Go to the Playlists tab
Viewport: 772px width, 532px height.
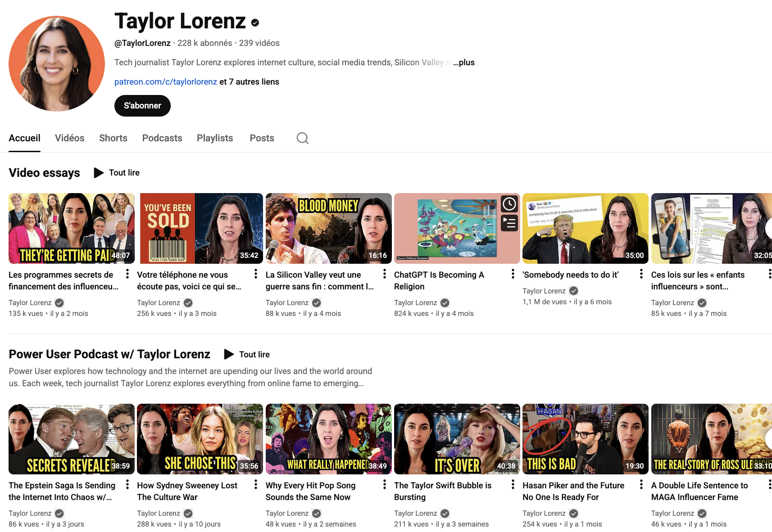point(215,138)
